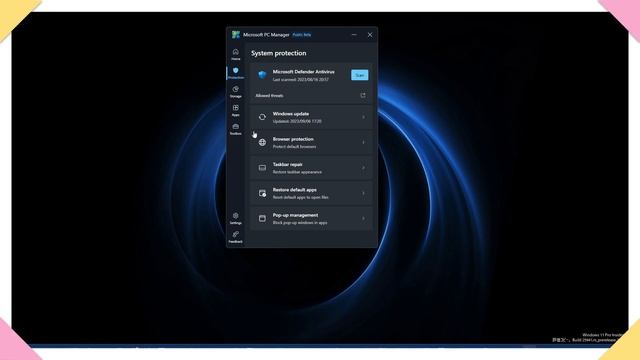
Task: Select the Protection shield in the sidebar
Action: 236,73
